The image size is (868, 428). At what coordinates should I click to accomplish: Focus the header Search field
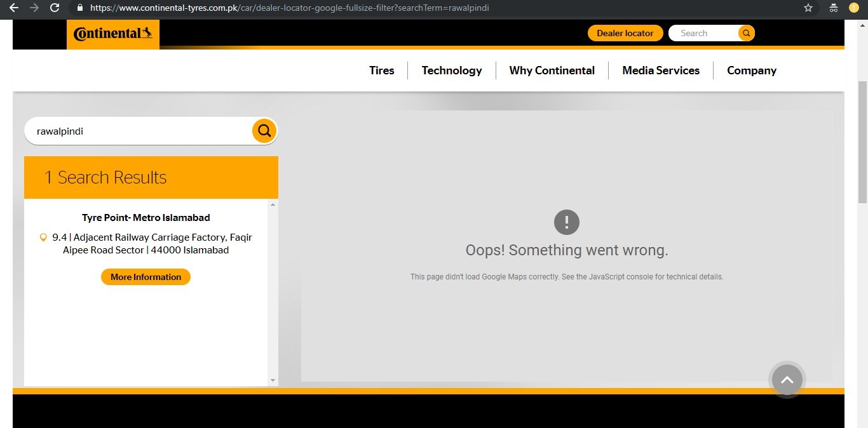703,33
